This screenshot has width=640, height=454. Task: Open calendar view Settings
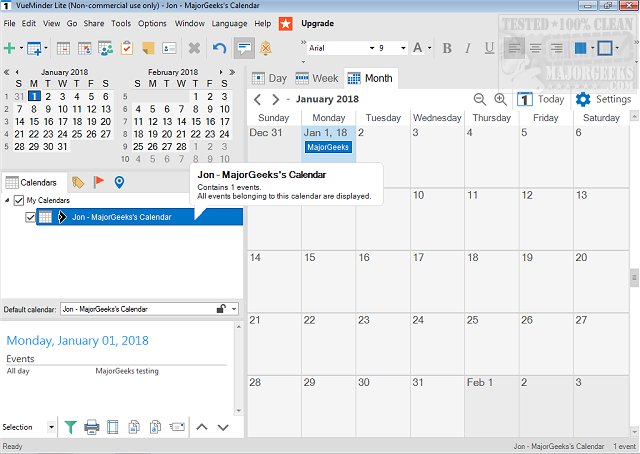click(603, 99)
